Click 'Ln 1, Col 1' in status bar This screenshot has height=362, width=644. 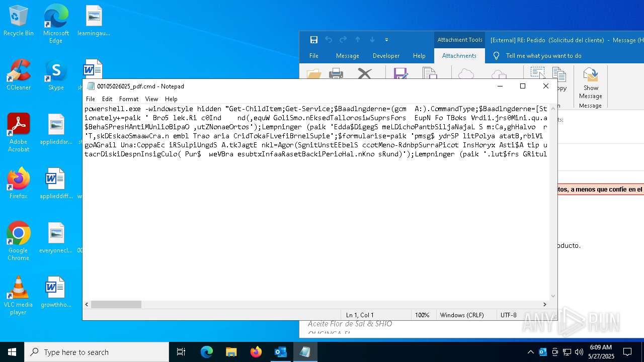(x=360, y=315)
